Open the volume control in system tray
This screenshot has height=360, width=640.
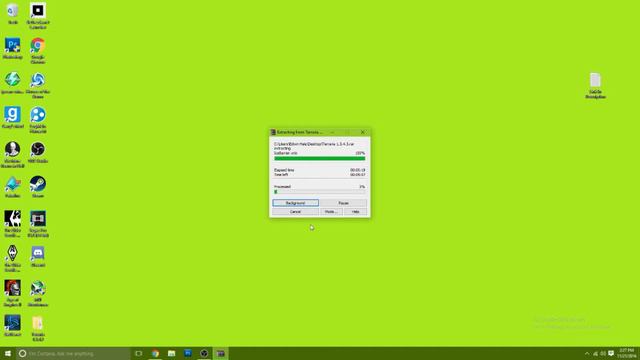tap(603, 353)
